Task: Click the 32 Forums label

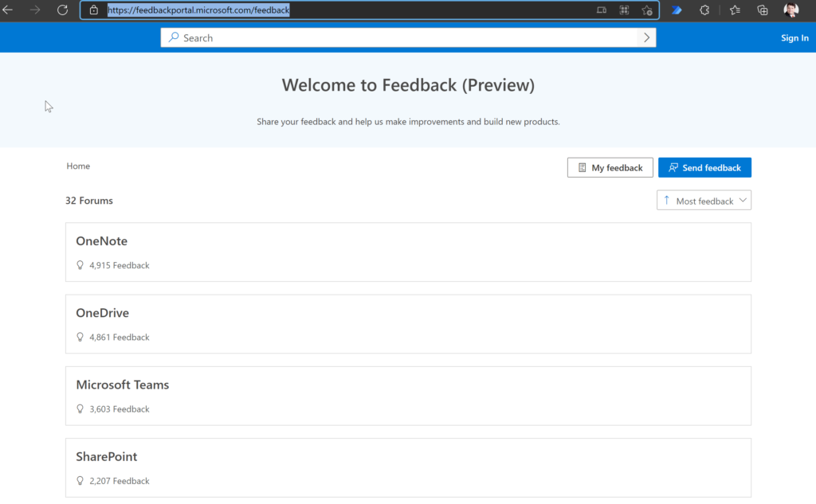Action: coord(89,201)
